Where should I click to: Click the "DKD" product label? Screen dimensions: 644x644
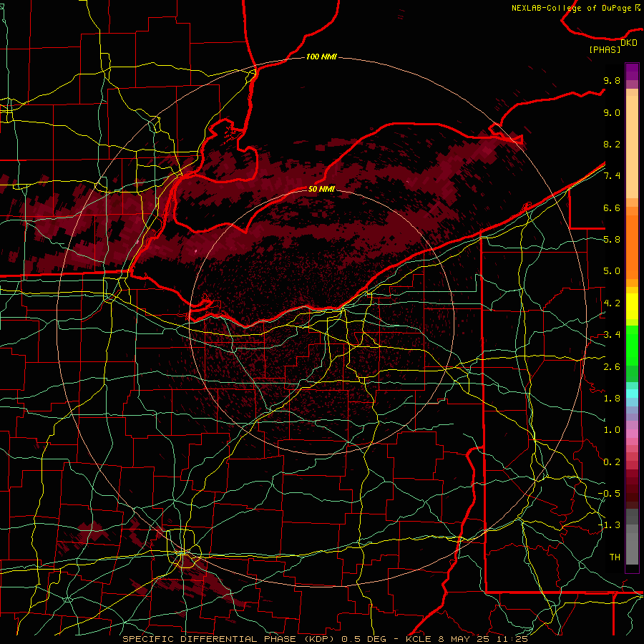629,43
